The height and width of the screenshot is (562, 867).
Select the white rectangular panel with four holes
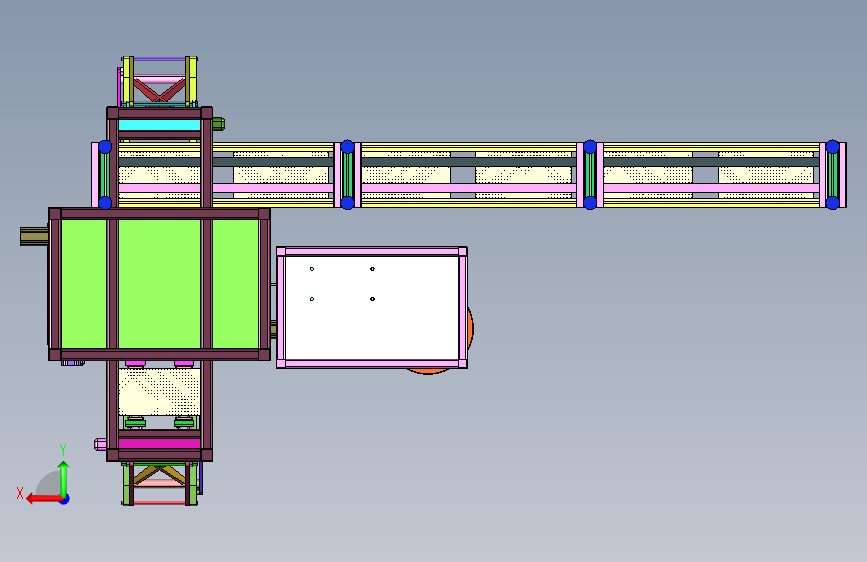[x=372, y=307]
